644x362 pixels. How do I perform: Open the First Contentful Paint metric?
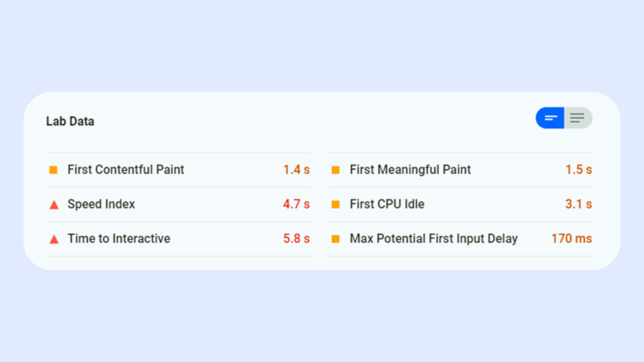coord(126,170)
